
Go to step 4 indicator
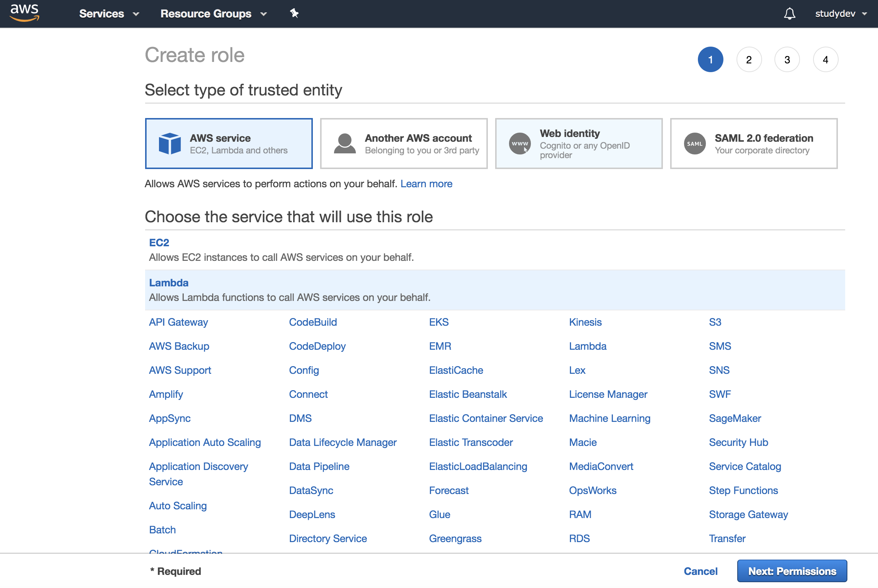(x=825, y=59)
